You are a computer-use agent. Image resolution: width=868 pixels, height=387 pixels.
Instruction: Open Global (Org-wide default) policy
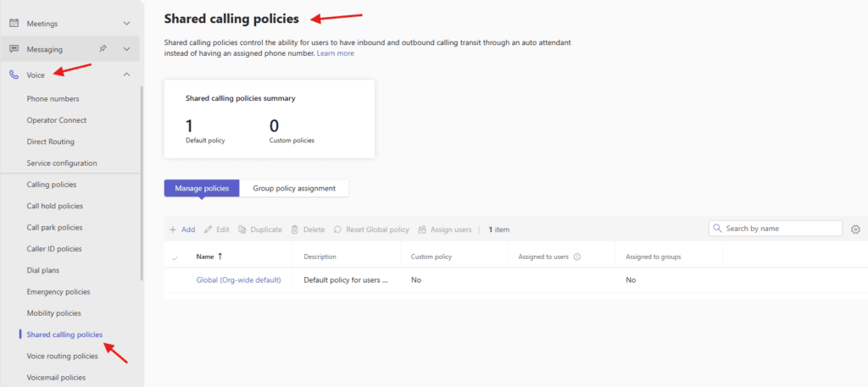[x=238, y=279]
